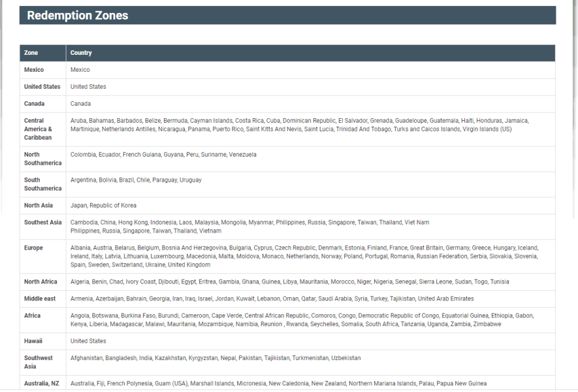Screen dimensions: 578x392
Task: Click United States country in United States row
Action: 88,87
